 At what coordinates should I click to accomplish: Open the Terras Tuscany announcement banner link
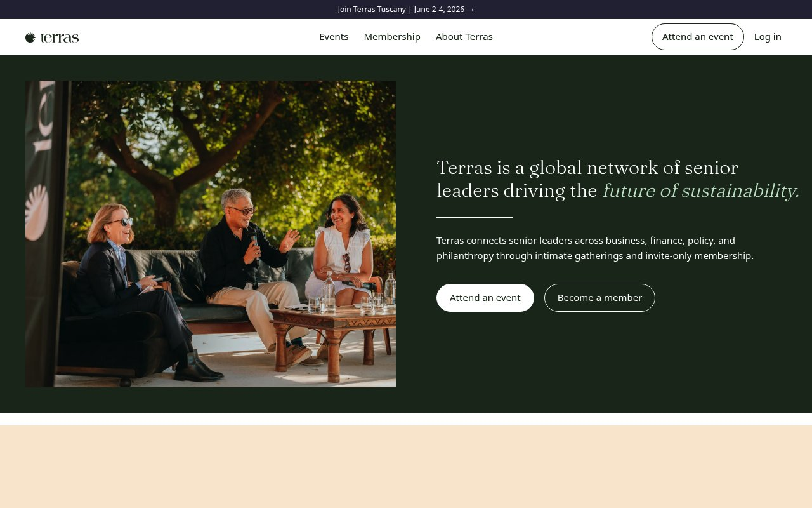click(x=406, y=10)
